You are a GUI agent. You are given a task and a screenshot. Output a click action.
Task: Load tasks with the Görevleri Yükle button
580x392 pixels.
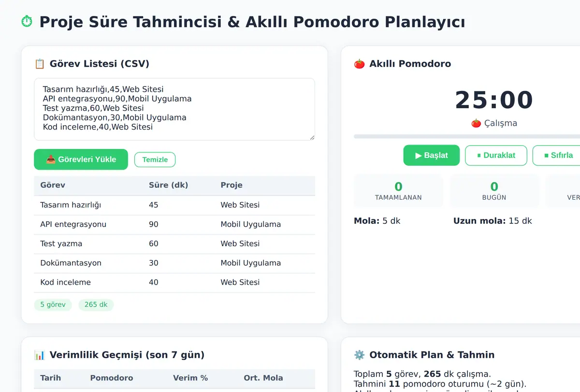pos(81,160)
